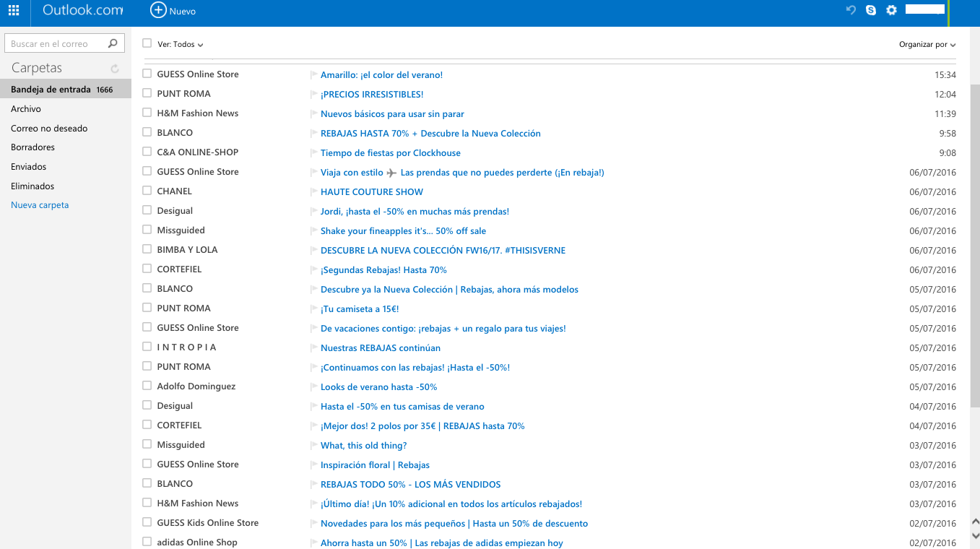Viewport: 980px width, 549px height.
Task: Check the C&A ONLINE-SHOP email checkbox
Action: [x=147, y=152]
